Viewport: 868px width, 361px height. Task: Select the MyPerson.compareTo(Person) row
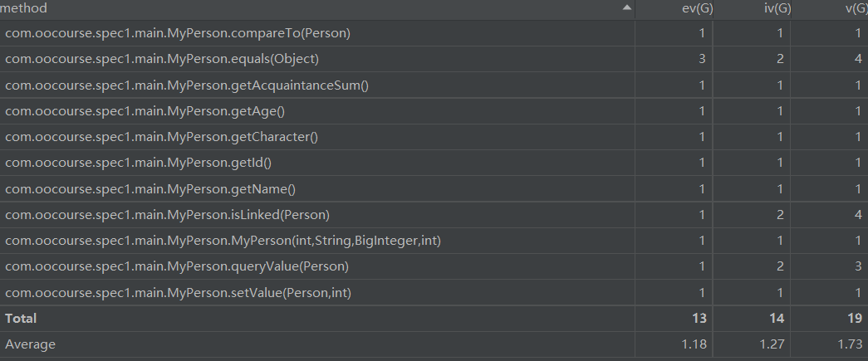coord(434,33)
